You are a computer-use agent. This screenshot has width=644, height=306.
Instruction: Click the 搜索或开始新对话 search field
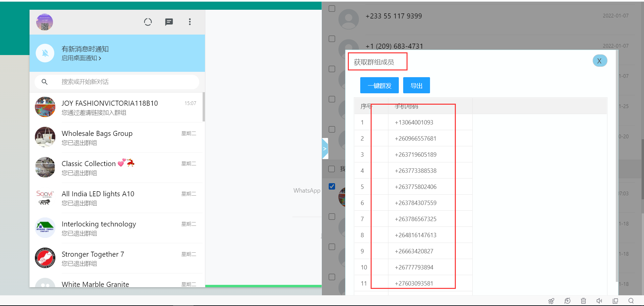(117, 82)
